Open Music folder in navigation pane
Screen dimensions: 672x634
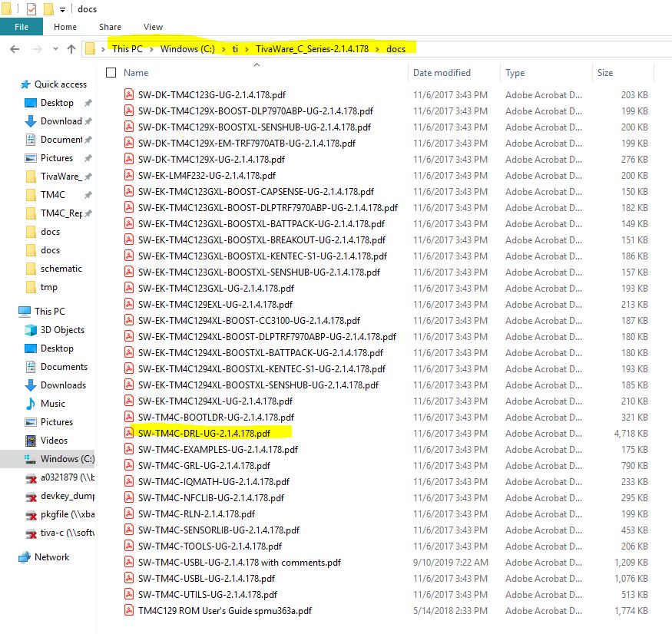click(53, 404)
